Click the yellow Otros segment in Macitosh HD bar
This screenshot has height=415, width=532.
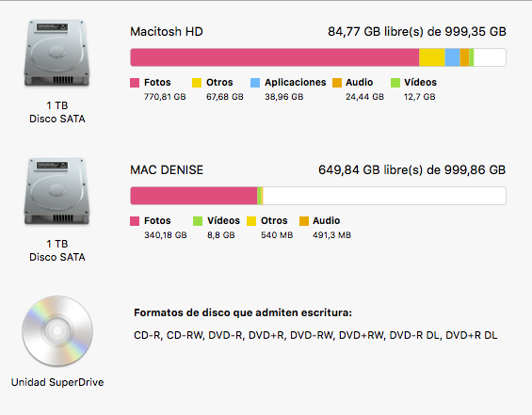tap(432, 57)
